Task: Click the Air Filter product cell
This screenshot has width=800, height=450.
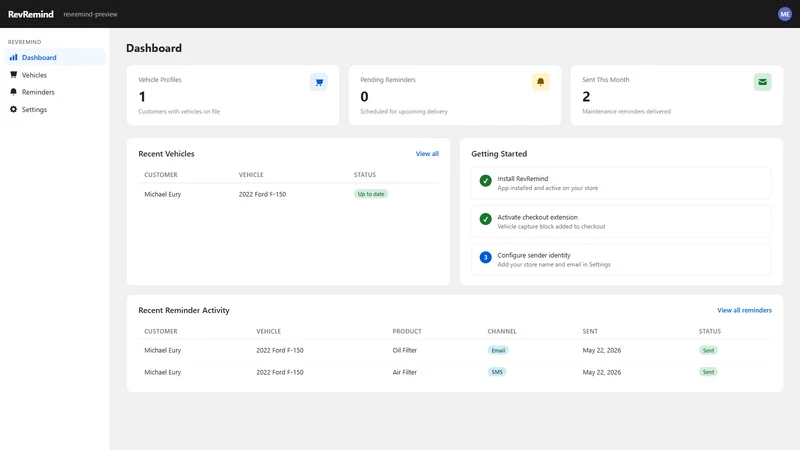Action: pyautogui.click(x=405, y=372)
